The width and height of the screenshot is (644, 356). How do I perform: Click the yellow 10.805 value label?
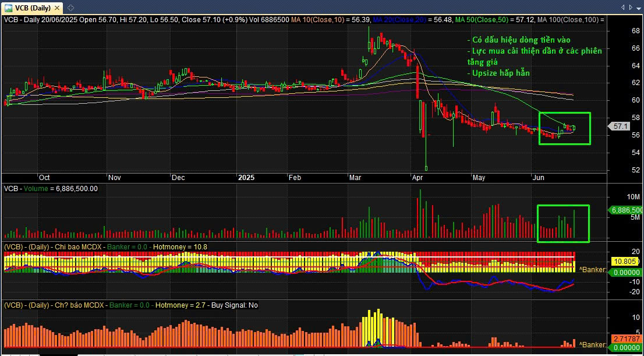625,262
